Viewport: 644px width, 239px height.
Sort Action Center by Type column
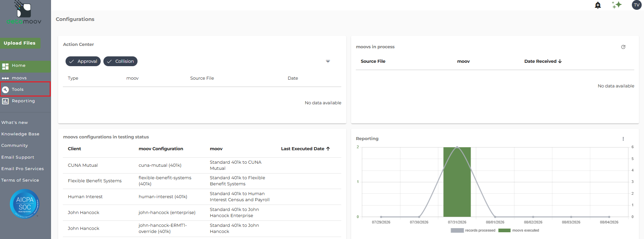[x=73, y=78]
